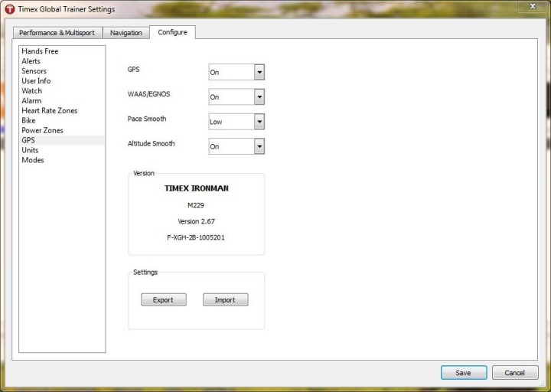Close the Timex Global Trainer Settings window
The height and width of the screenshot is (392, 551).
tap(533, 6)
